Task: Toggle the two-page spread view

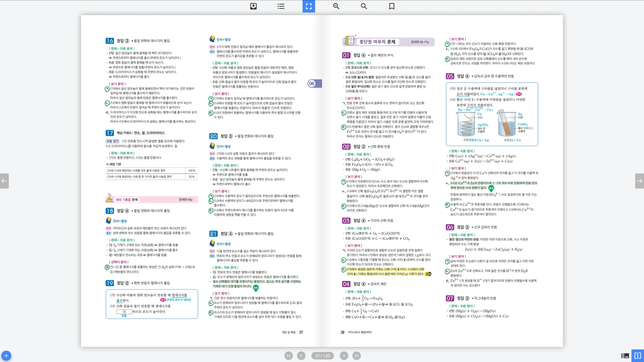Action: click(638, 356)
